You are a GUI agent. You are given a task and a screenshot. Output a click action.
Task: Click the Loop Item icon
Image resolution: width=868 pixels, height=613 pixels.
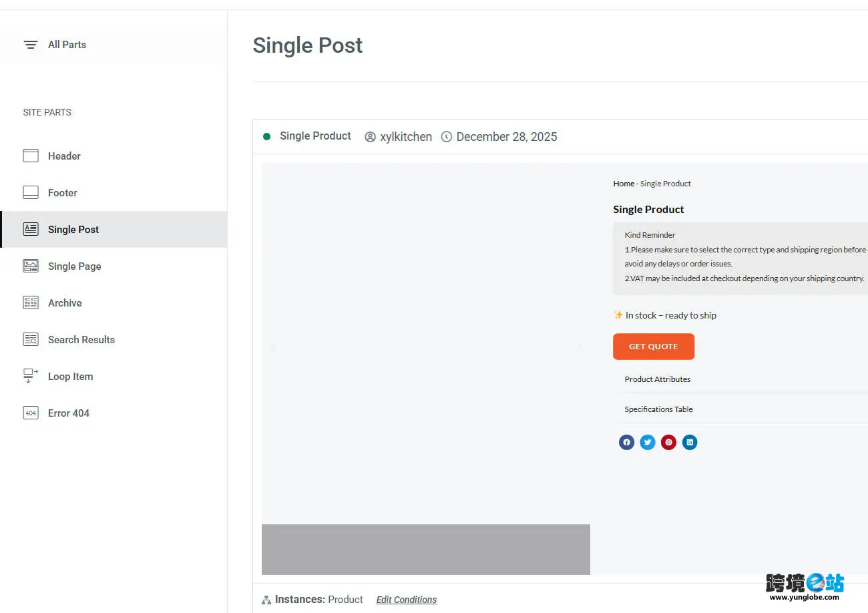tap(31, 376)
